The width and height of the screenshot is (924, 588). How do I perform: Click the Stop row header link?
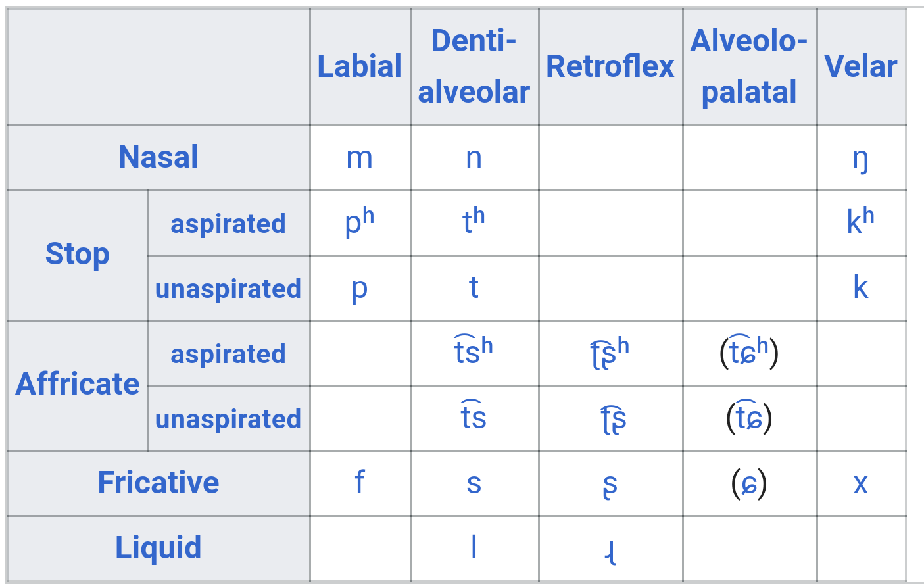(77, 254)
